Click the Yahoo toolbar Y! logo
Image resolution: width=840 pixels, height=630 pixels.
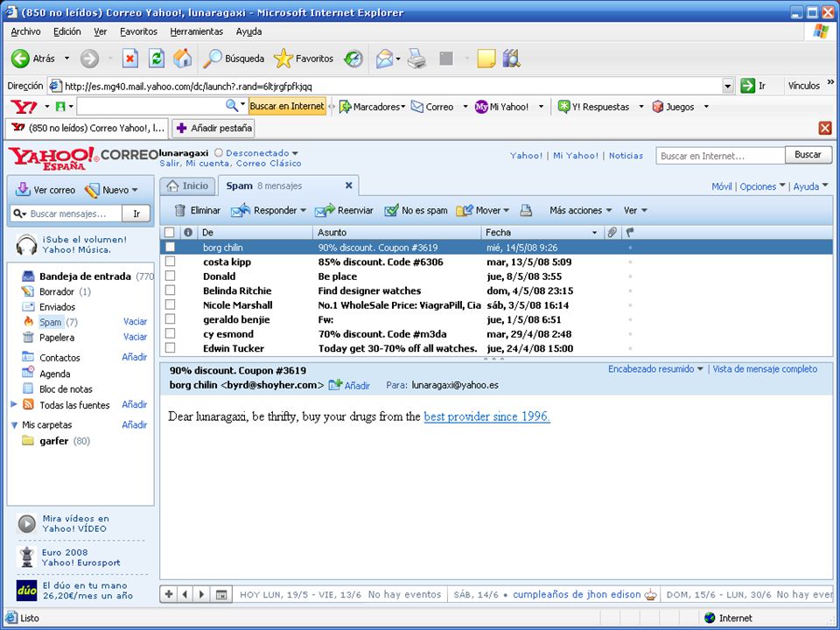click(x=24, y=107)
